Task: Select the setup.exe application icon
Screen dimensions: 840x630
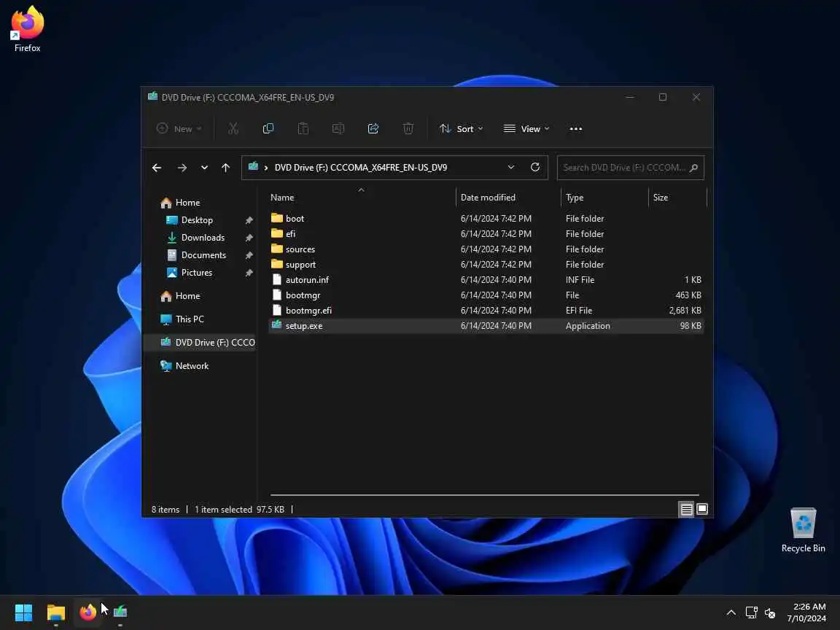Action: tap(276, 325)
